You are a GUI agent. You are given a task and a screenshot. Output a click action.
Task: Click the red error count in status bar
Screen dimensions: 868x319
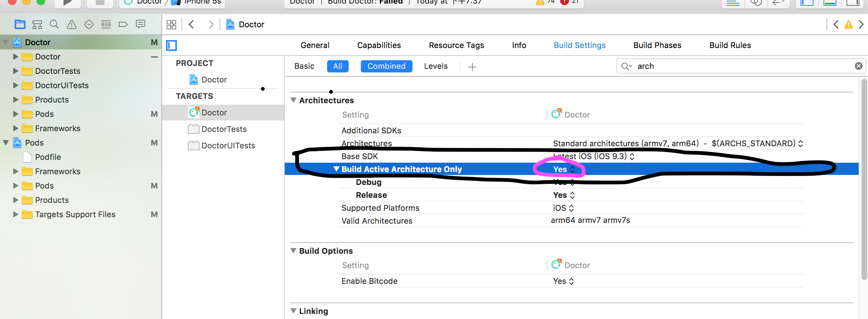pos(570,2)
